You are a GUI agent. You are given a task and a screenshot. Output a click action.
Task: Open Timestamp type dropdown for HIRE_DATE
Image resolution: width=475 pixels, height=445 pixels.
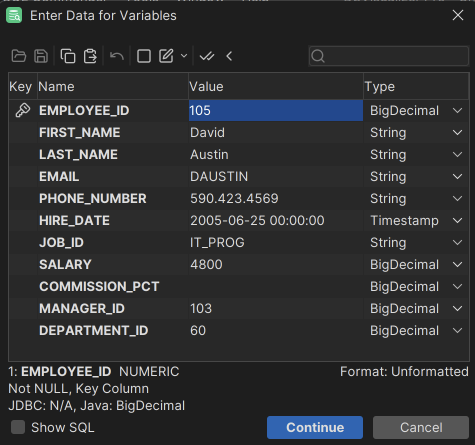(458, 220)
